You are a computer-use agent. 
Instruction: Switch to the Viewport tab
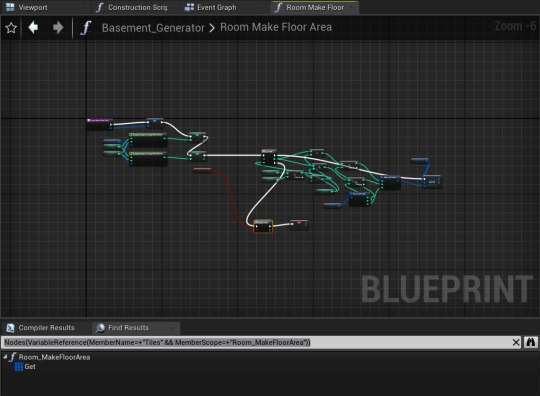coord(33,7)
